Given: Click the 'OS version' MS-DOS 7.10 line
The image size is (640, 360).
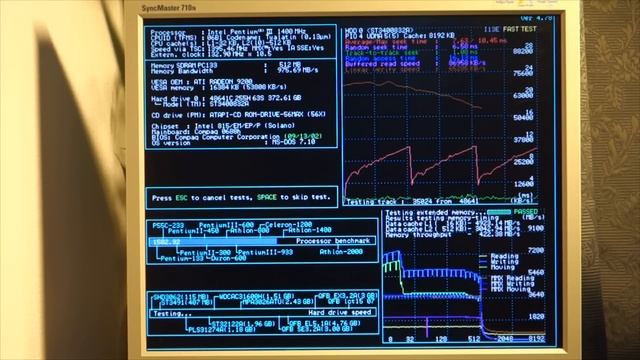Looking at the screenshot, I should 233,142.
